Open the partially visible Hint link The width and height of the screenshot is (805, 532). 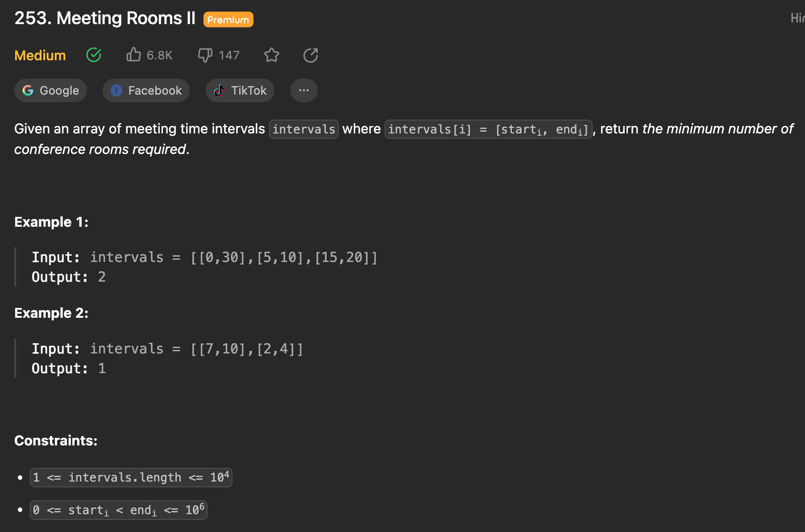coord(797,18)
